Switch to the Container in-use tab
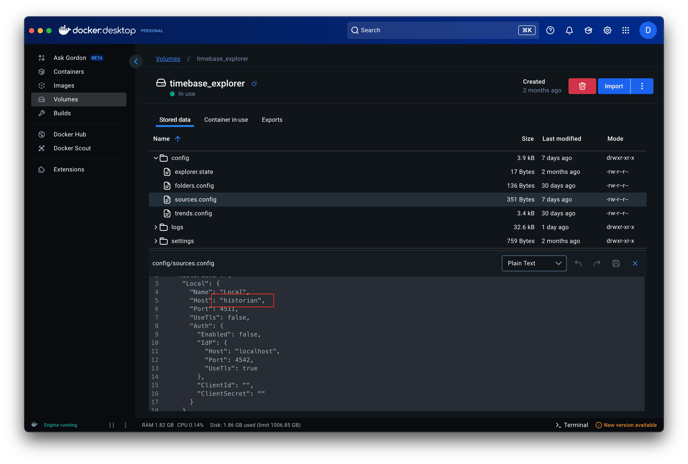688x464 pixels. (x=226, y=120)
